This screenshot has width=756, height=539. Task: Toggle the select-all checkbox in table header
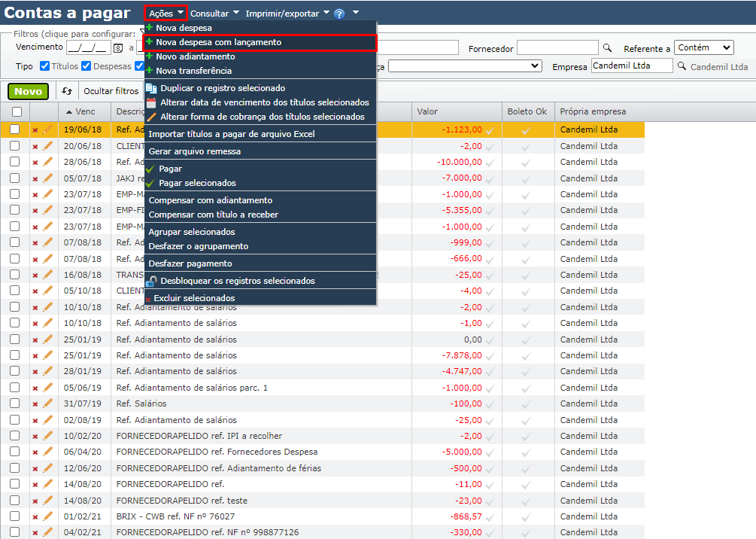tap(17, 112)
